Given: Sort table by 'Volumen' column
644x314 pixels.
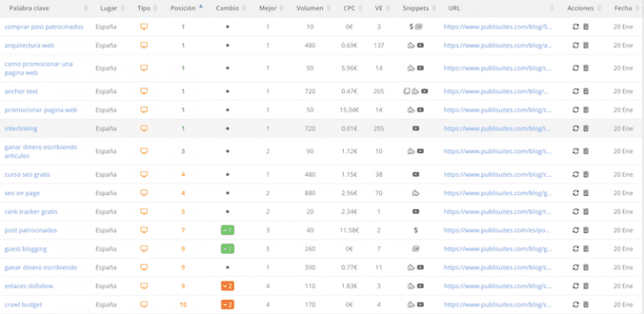Looking at the screenshot, I should [309, 8].
